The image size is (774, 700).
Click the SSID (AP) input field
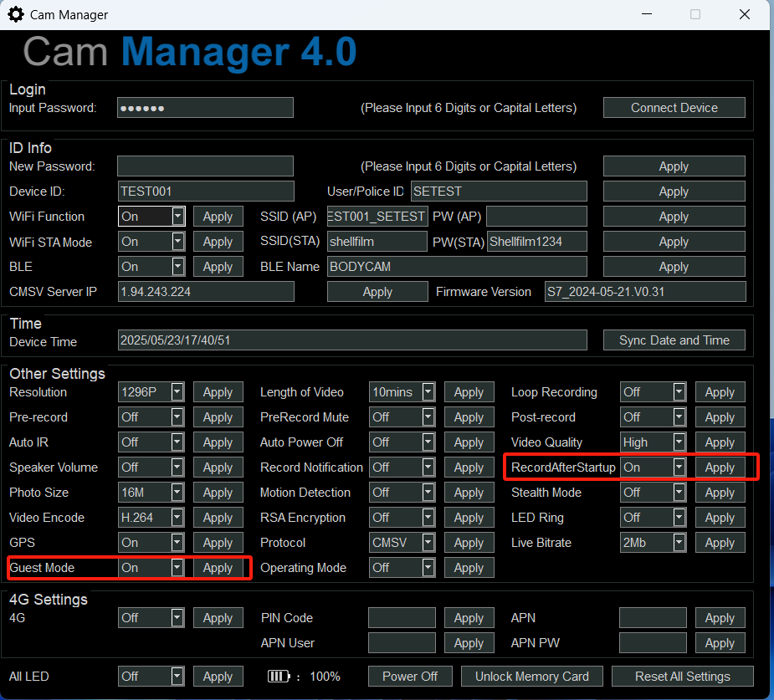(x=377, y=217)
